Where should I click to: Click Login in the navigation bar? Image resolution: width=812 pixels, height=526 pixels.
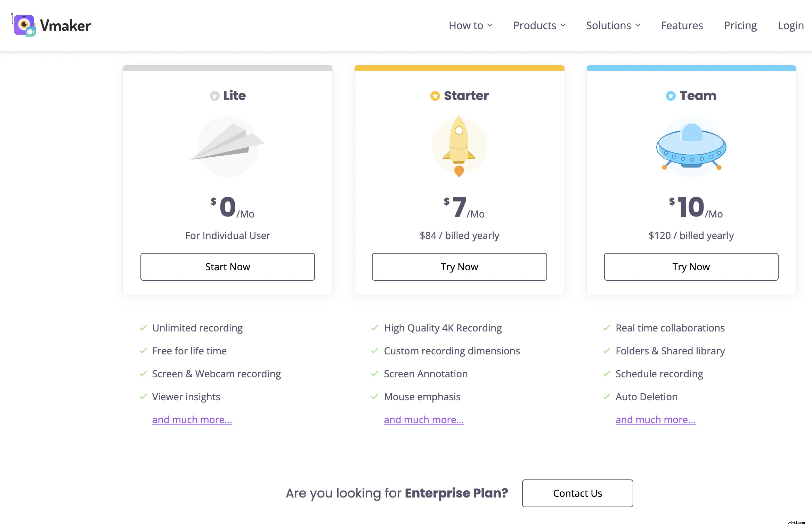pos(790,26)
